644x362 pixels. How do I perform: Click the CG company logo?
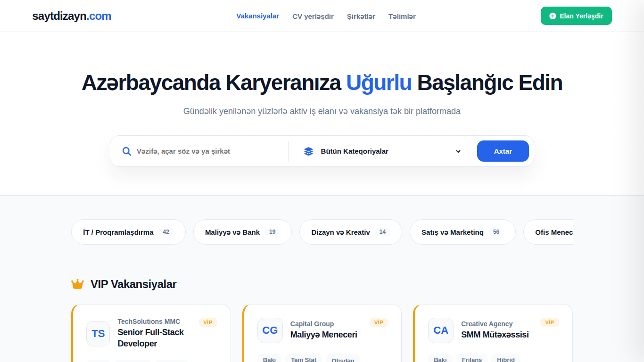coord(270,330)
